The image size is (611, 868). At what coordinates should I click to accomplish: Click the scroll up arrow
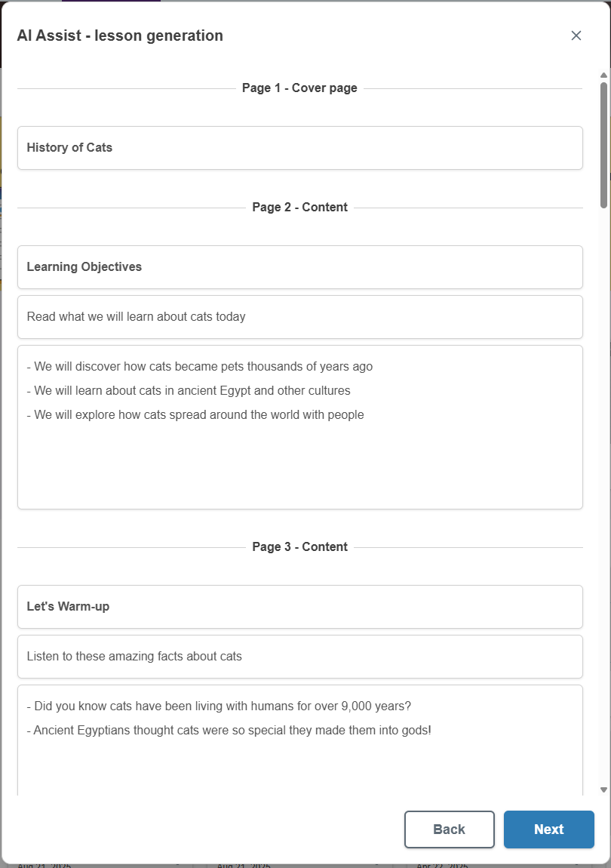(603, 75)
